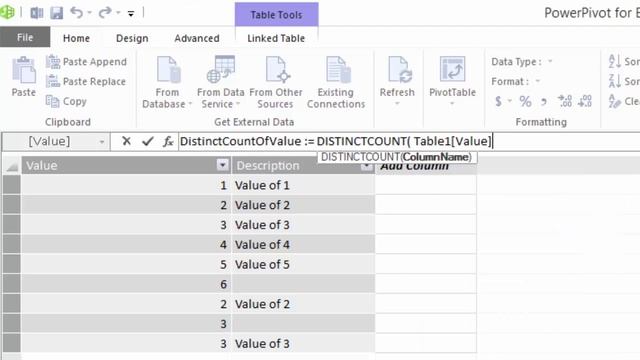
Task: Insert a PivotTable
Action: click(452, 77)
